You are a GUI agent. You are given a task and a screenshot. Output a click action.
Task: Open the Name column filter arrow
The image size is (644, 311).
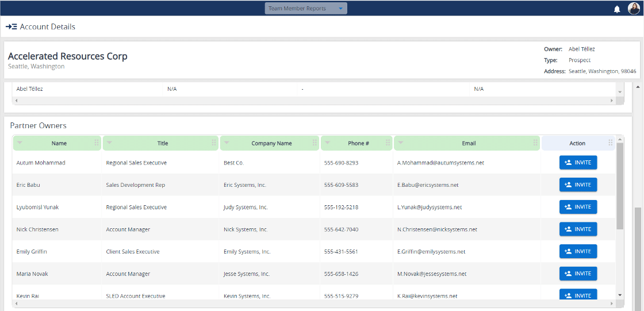tap(20, 143)
